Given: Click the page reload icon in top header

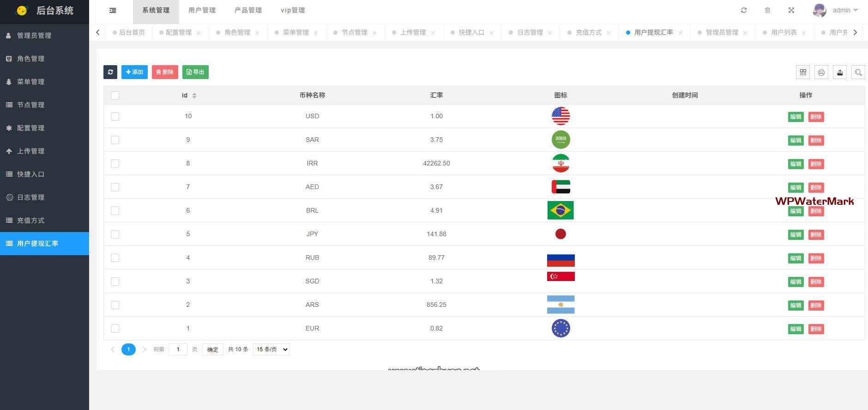Looking at the screenshot, I should coord(743,10).
